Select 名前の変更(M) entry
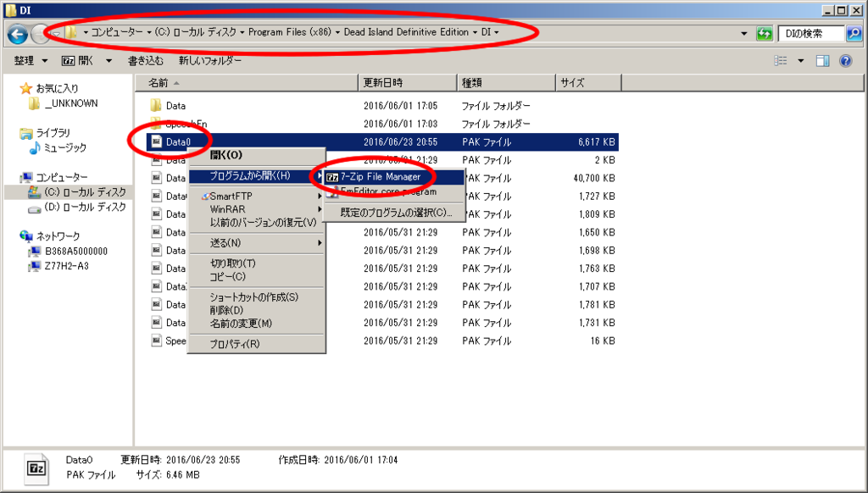This screenshot has width=868, height=493. [256, 323]
